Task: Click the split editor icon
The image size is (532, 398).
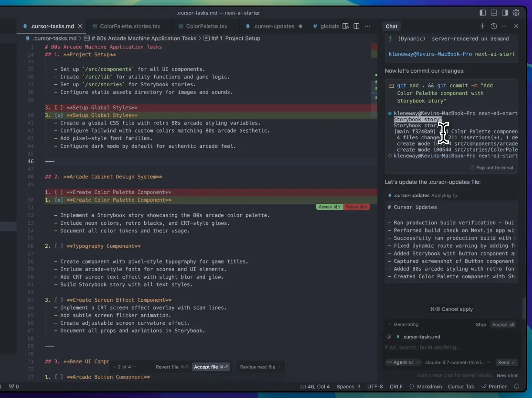Action: (x=356, y=26)
